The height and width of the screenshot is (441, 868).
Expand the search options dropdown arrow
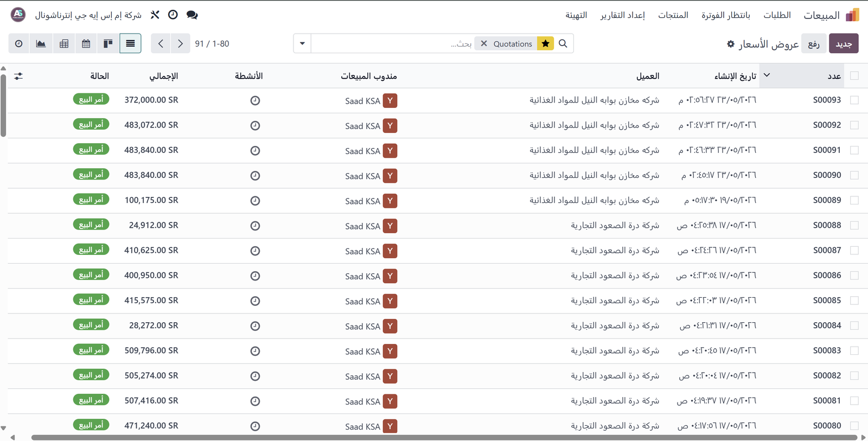coord(302,43)
